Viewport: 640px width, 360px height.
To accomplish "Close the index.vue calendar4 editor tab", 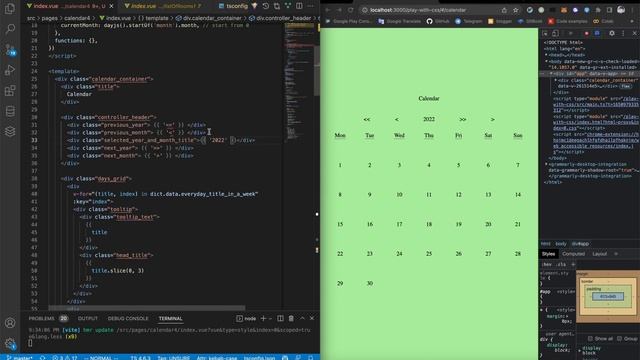I will 111,6.
